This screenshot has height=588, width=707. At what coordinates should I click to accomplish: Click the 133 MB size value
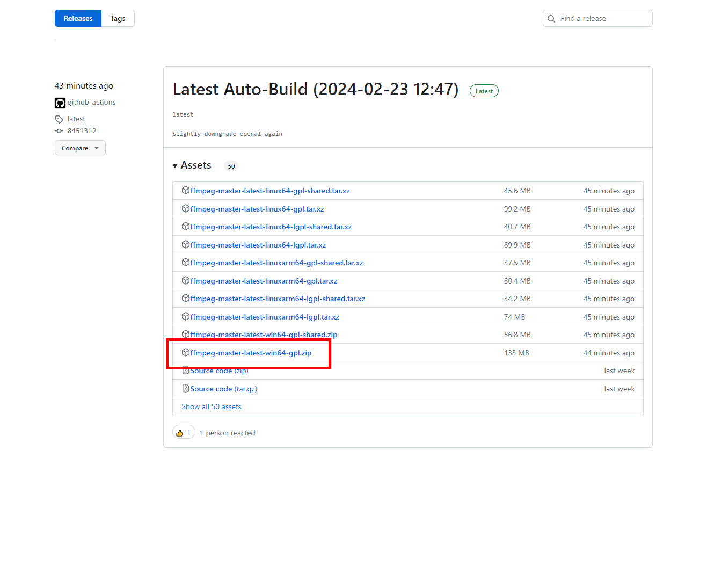[x=516, y=353]
